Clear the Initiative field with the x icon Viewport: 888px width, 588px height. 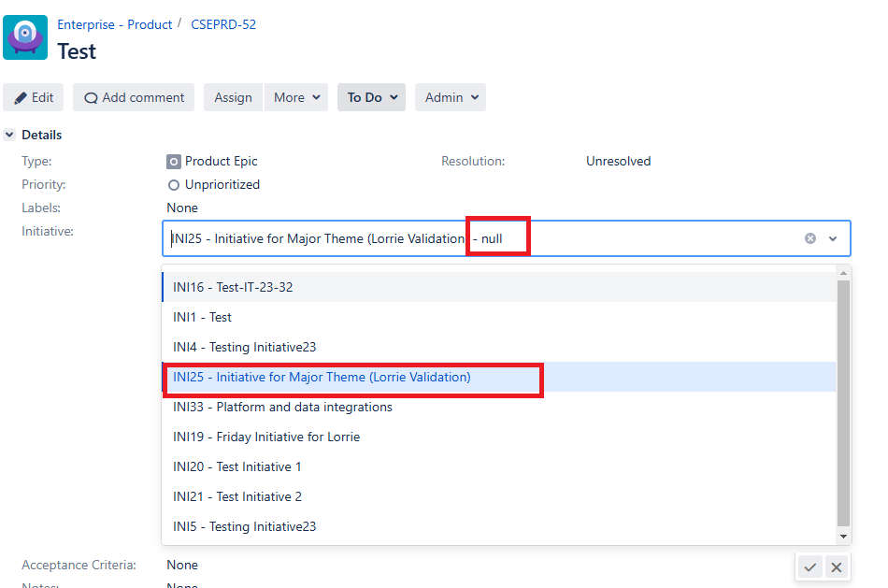[810, 238]
